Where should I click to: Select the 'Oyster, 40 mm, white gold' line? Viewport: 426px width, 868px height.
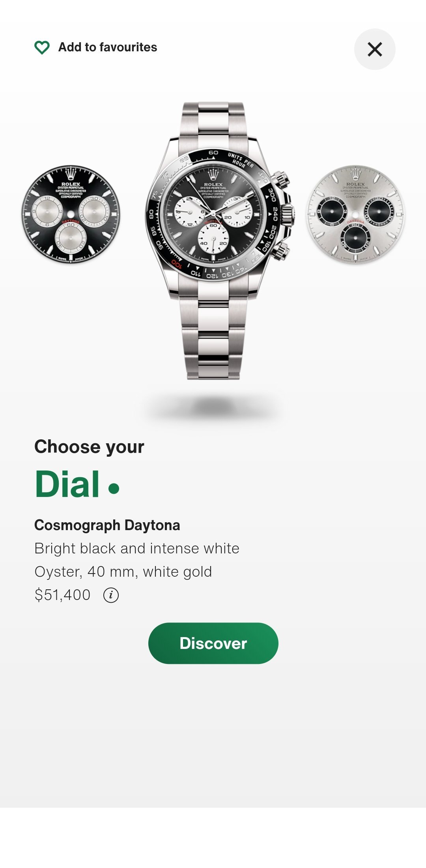[123, 572]
